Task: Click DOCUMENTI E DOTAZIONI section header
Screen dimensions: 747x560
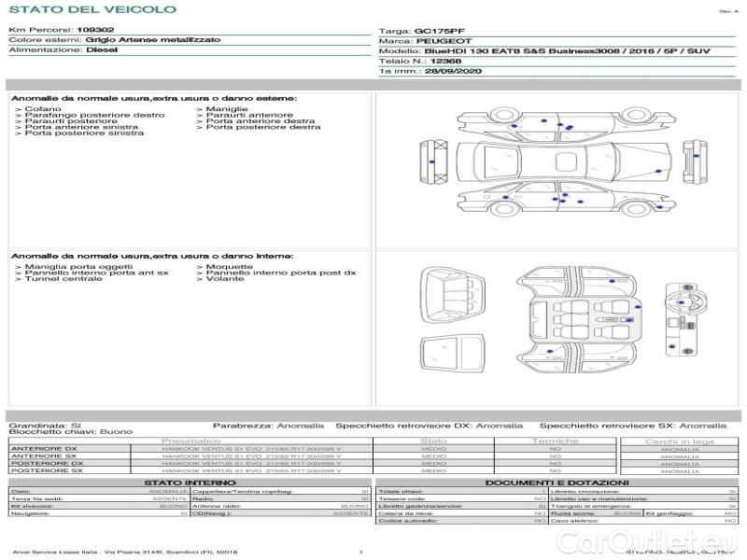Action: 557,483
